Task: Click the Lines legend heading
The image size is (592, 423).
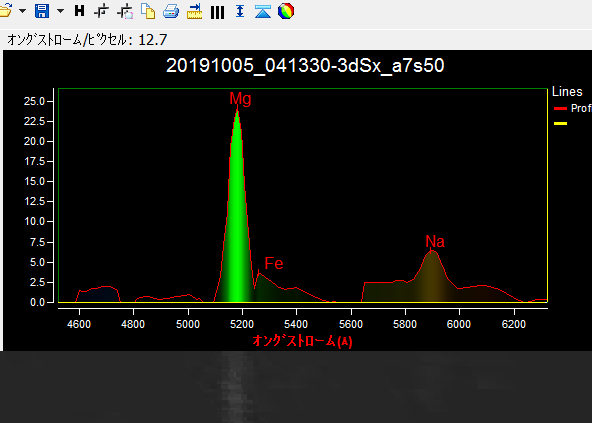Action: [x=567, y=91]
